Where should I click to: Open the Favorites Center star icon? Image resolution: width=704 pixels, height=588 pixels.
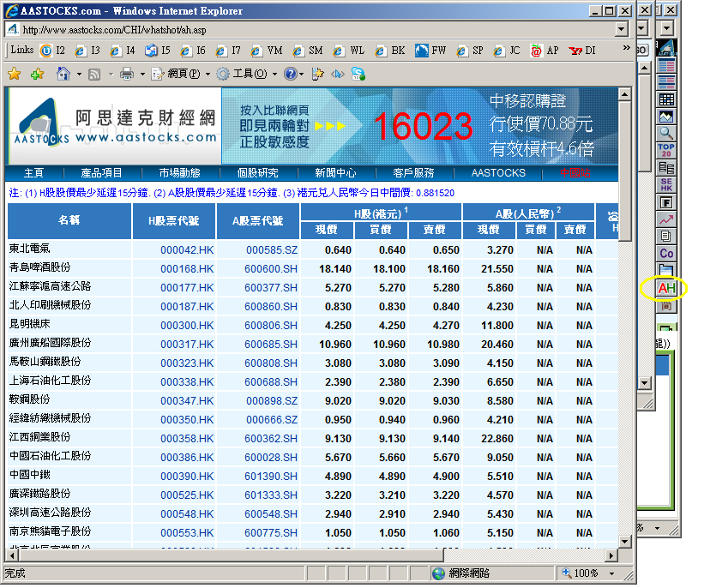15,74
